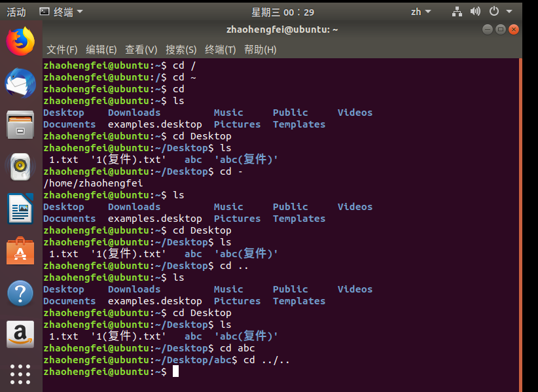This screenshot has height=392, width=538.
Task: Launch Amazon from the dock
Action: pyautogui.click(x=20, y=334)
